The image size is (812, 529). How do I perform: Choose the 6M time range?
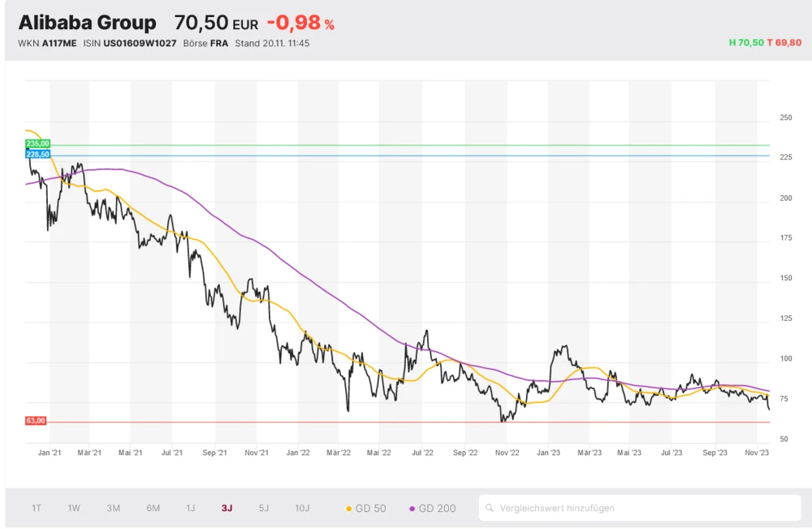[x=153, y=509]
